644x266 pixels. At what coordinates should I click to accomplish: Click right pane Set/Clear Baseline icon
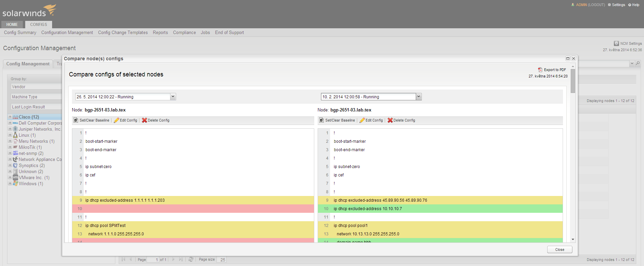(322, 120)
